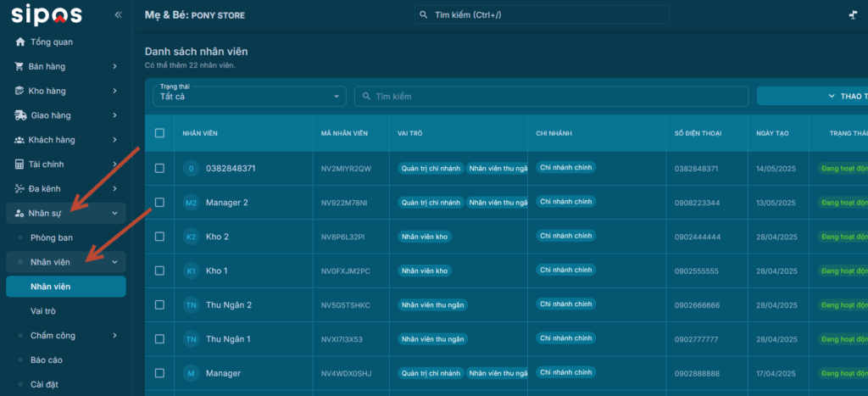The height and width of the screenshot is (396, 868).
Task: Click phone number 0902666666
Action: (x=697, y=305)
